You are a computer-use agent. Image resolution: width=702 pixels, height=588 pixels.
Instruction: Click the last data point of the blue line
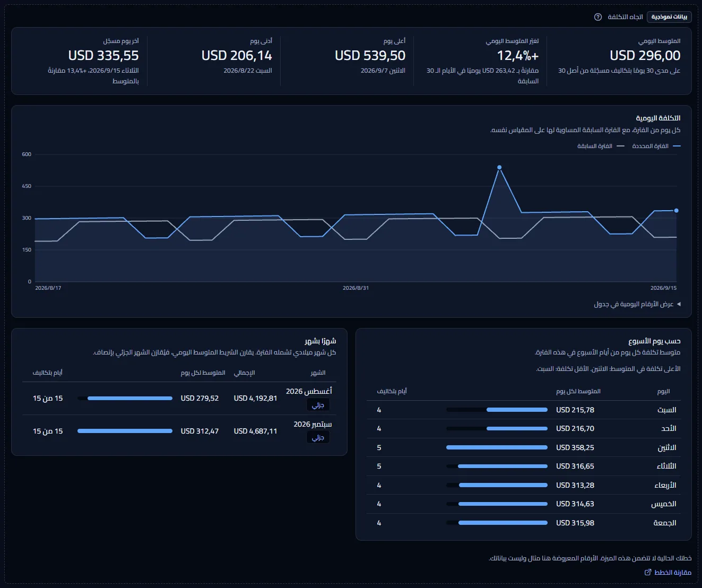pyautogui.click(x=676, y=211)
